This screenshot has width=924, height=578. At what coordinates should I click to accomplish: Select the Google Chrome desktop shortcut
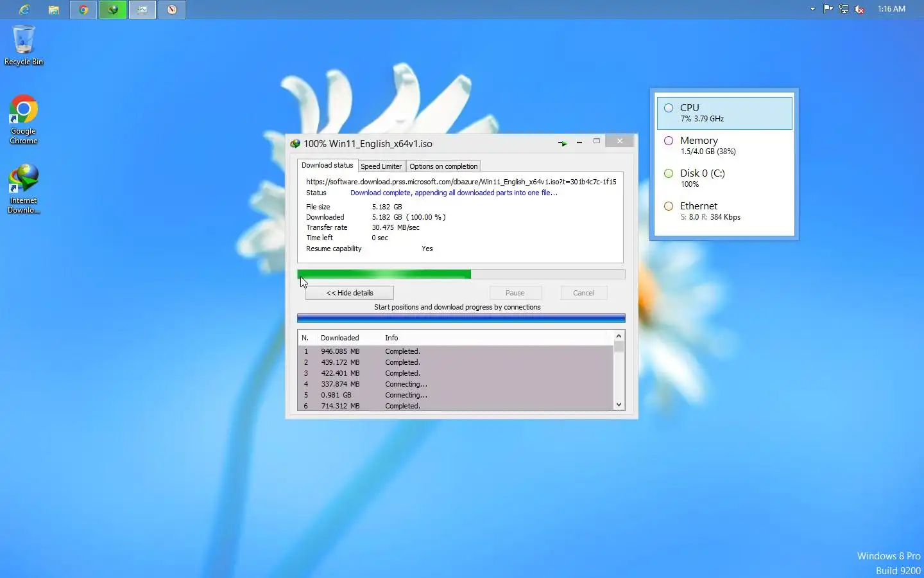click(24, 119)
